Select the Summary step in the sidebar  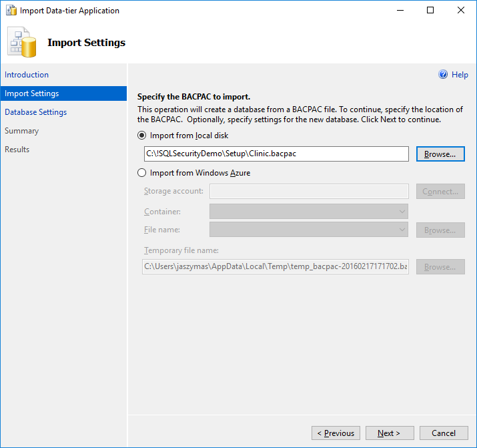click(x=22, y=131)
